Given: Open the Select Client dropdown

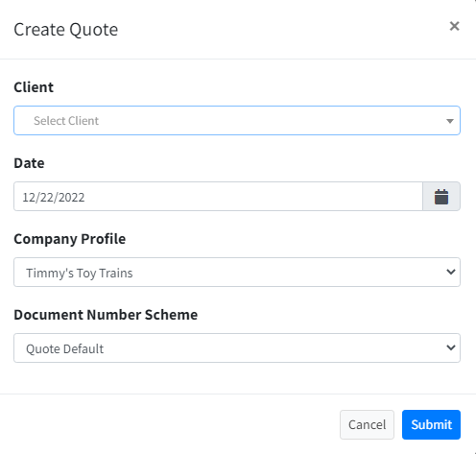Looking at the screenshot, I should pos(237,121).
